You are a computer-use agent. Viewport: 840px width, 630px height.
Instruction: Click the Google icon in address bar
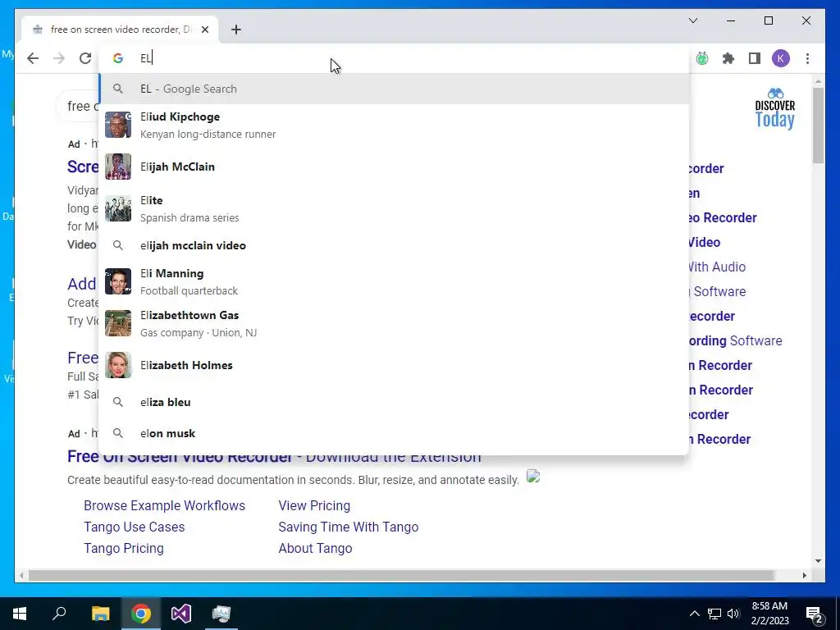(118, 58)
